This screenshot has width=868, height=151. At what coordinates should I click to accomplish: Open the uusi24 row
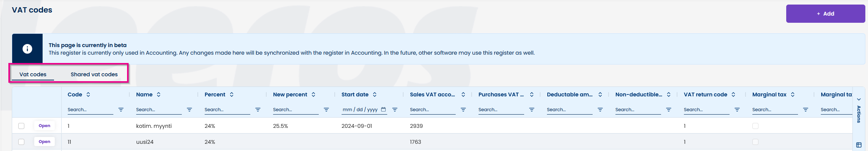pos(45,142)
